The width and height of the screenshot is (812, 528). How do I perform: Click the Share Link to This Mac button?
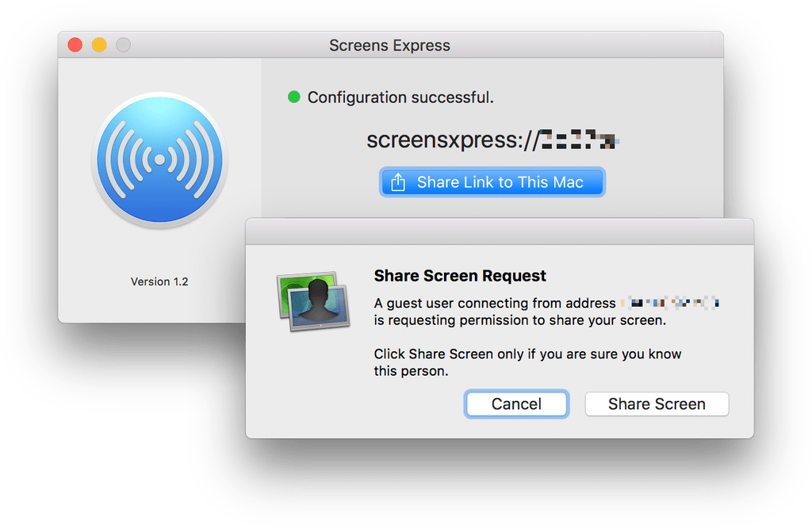click(492, 182)
